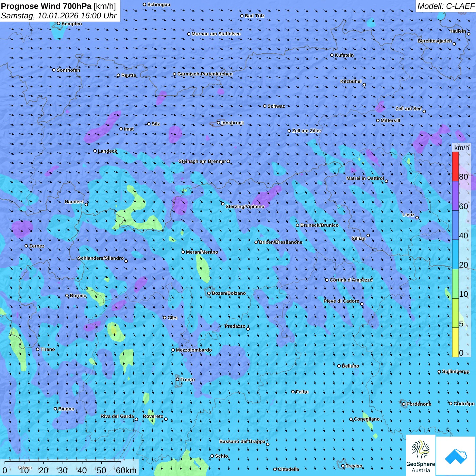Click the 'Riva del Garda' label
The height and width of the screenshot is (476, 476).
[117, 416]
